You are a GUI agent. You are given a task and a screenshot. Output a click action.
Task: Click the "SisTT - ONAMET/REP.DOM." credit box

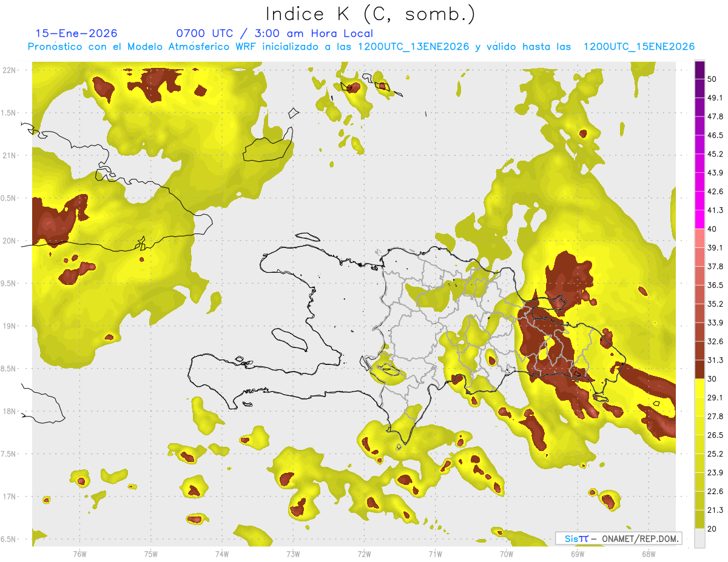(x=618, y=538)
